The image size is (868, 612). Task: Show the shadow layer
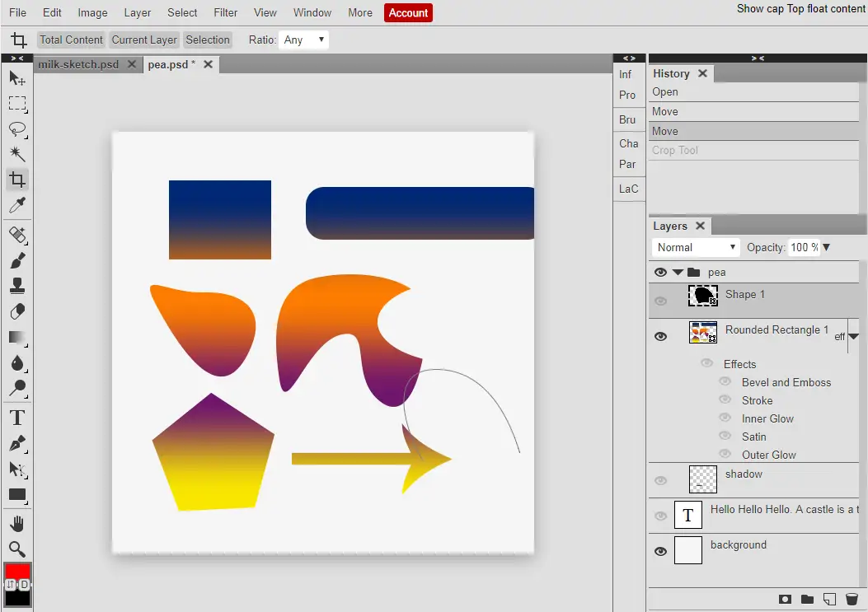660,480
